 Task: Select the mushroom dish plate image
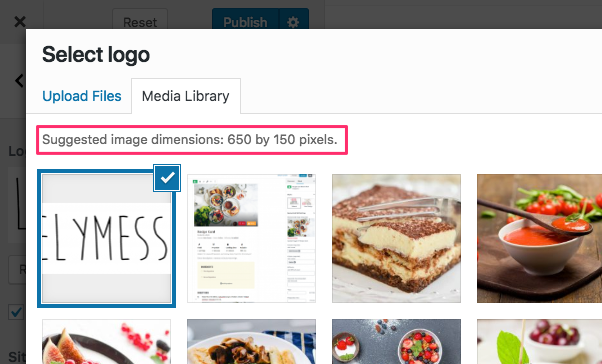[x=251, y=341]
